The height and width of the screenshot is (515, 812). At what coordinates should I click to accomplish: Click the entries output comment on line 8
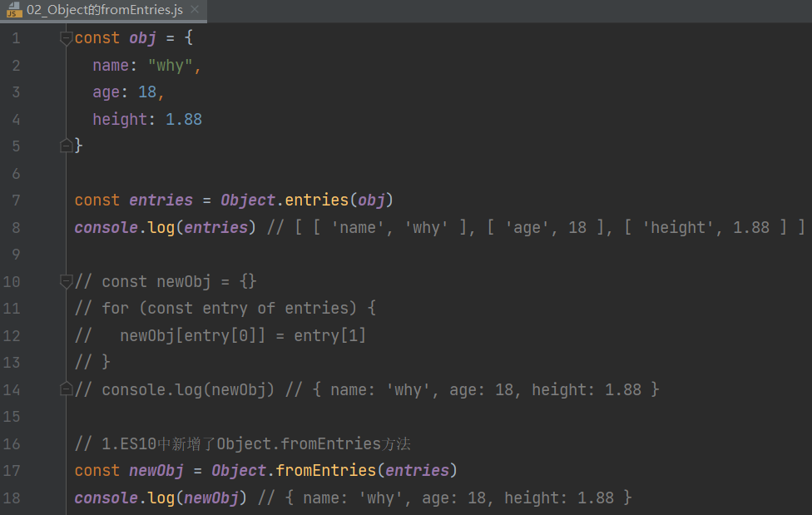point(536,227)
